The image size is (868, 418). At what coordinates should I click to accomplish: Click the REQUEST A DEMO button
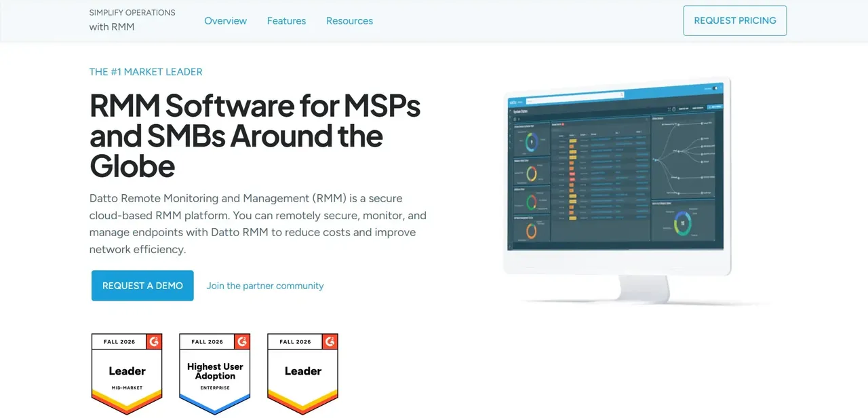point(142,286)
